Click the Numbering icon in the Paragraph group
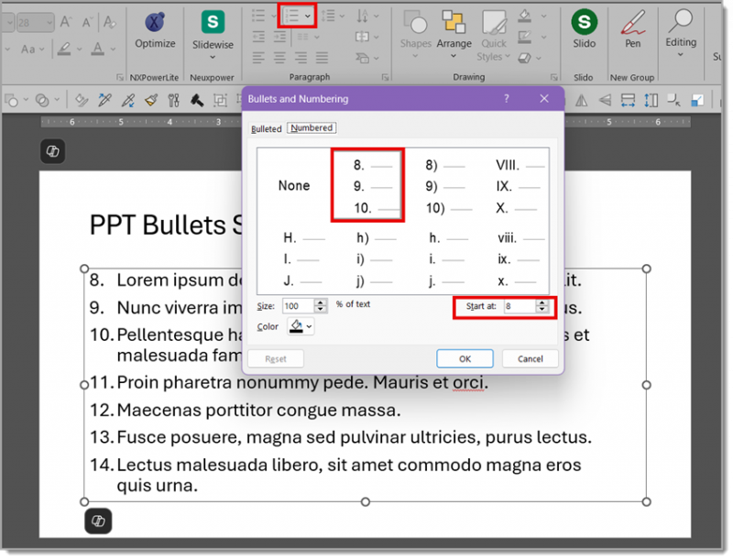The image size is (733, 560). (x=291, y=16)
